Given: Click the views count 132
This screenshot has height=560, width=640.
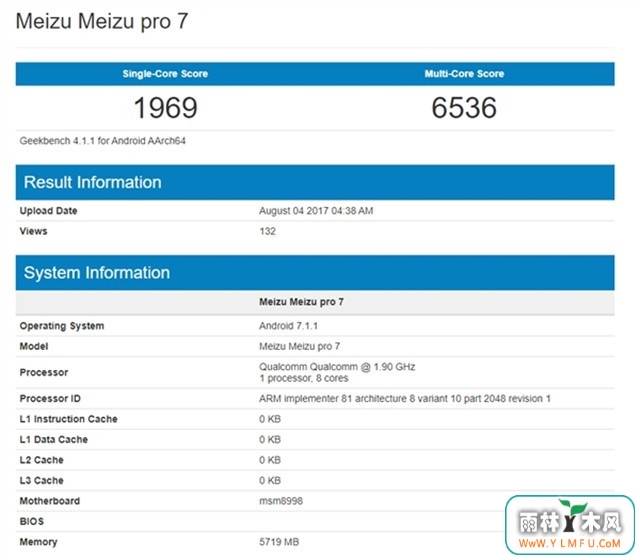Looking at the screenshot, I should pyautogui.click(x=267, y=231).
